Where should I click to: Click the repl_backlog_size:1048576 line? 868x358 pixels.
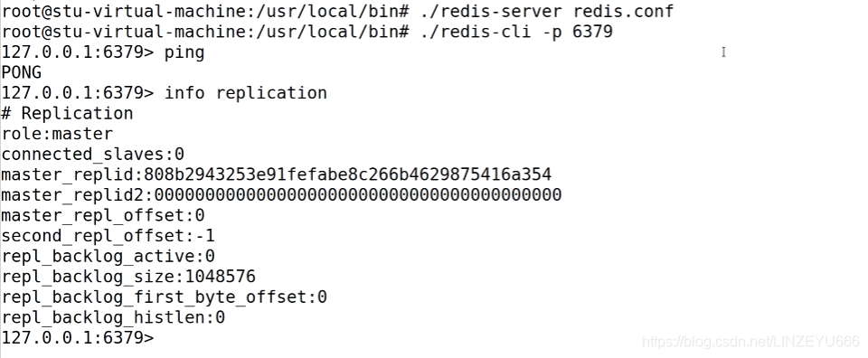[128, 276]
